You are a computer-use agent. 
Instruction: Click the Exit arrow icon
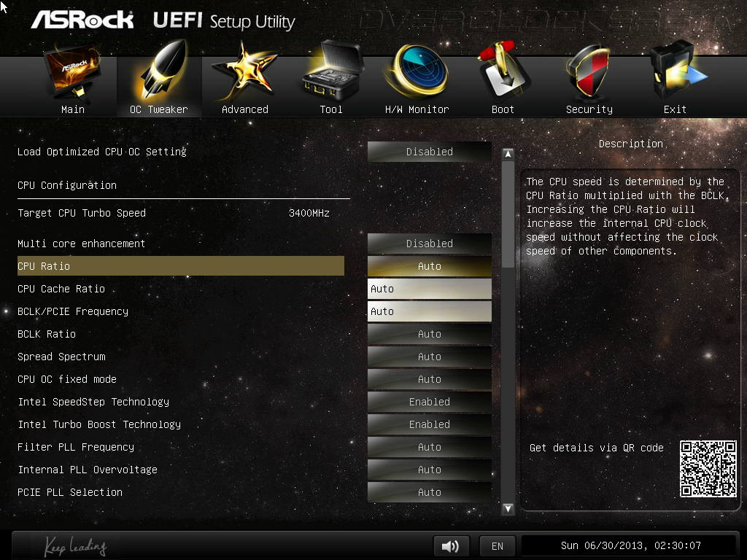point(676,71)
